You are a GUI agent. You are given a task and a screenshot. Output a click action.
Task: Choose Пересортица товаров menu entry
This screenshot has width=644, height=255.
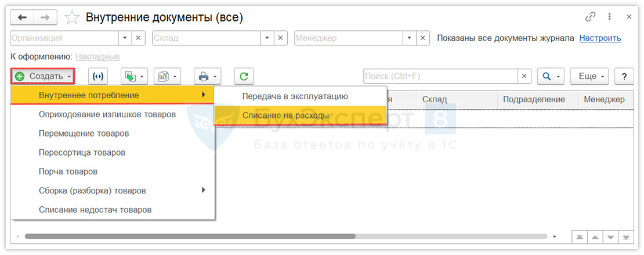(x=113, y=152)
